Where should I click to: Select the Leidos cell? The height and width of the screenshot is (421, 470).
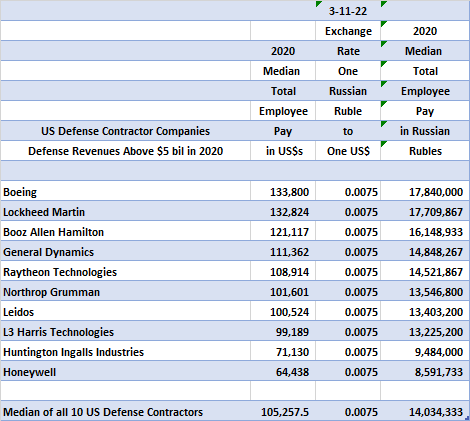pyautogui.click(x=125, y=312)
